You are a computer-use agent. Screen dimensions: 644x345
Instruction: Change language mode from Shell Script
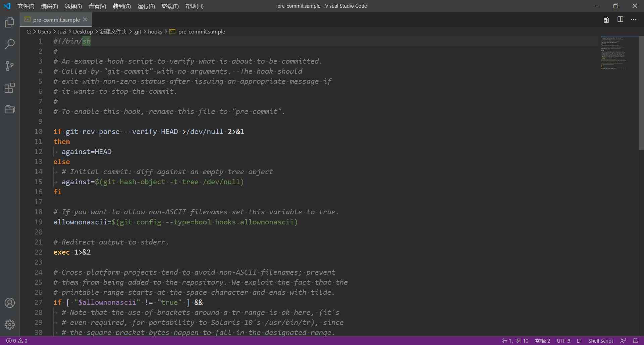pos(600,341)
